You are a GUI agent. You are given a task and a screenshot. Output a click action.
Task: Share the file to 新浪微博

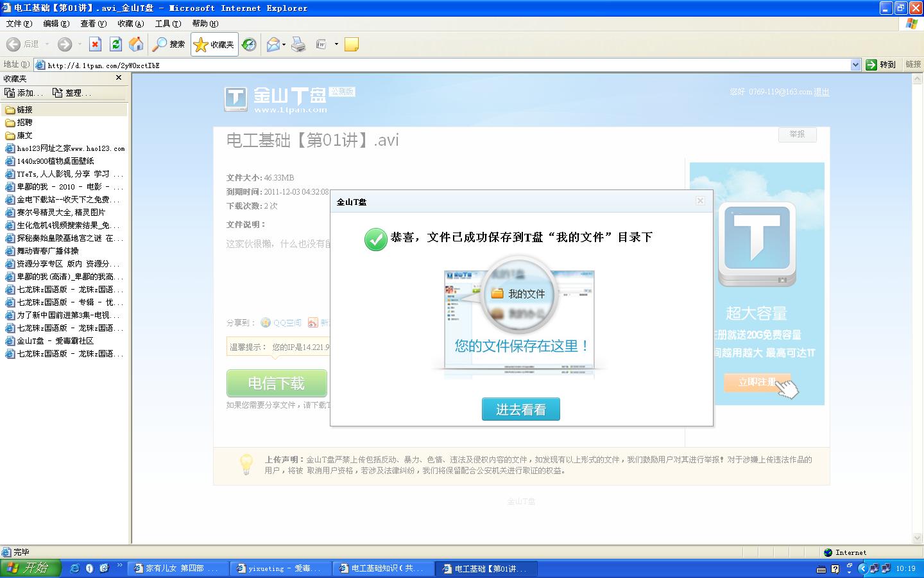(312, 322)
